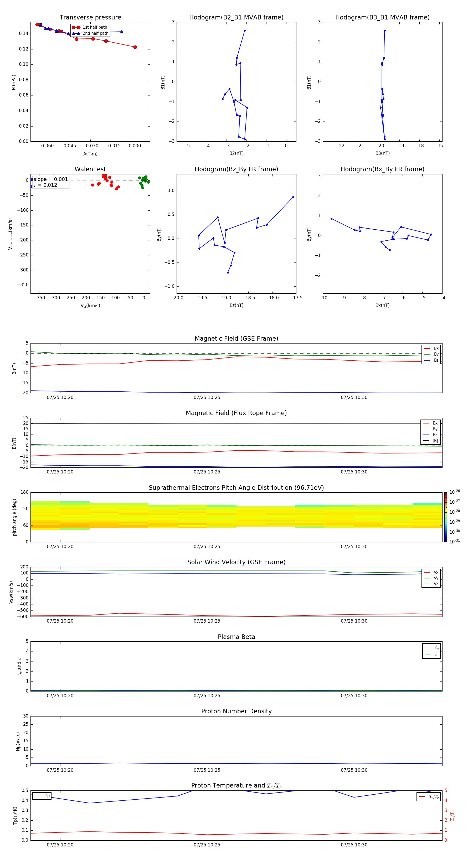Click the Bx' legend entry in Flux Rope plot
Screen dimensions: 473x868
tap(431, 423)
